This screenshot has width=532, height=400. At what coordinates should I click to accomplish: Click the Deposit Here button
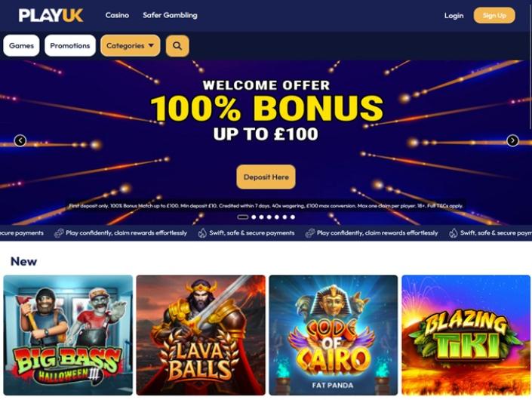pos(266,177)
